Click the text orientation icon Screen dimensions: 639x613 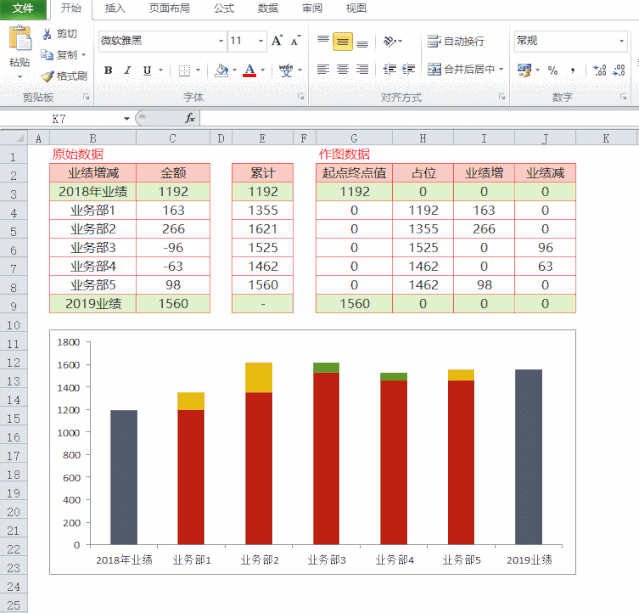390,41
